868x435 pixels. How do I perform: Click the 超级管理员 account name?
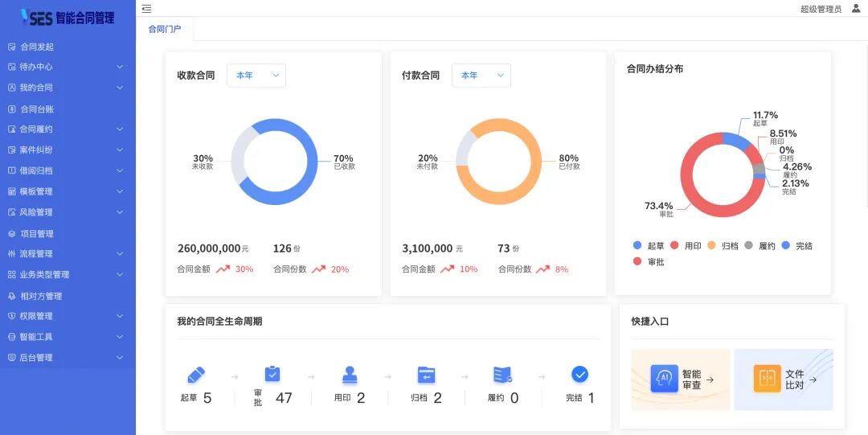coord(821,9)
